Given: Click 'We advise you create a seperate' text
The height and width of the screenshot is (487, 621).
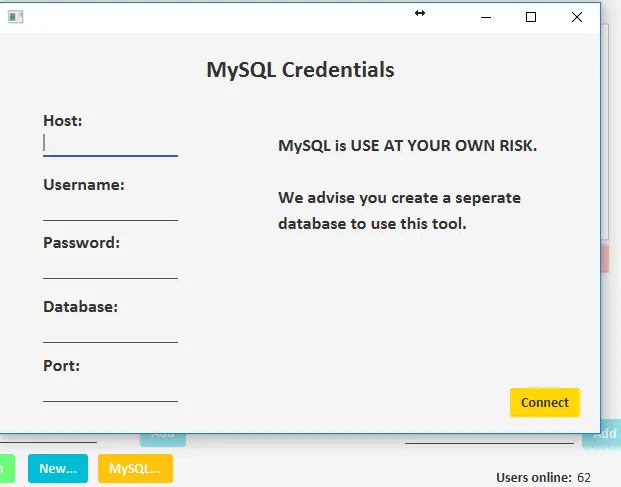Looking at the screenshot, I should pyautogui.click(x=399, y=198).
